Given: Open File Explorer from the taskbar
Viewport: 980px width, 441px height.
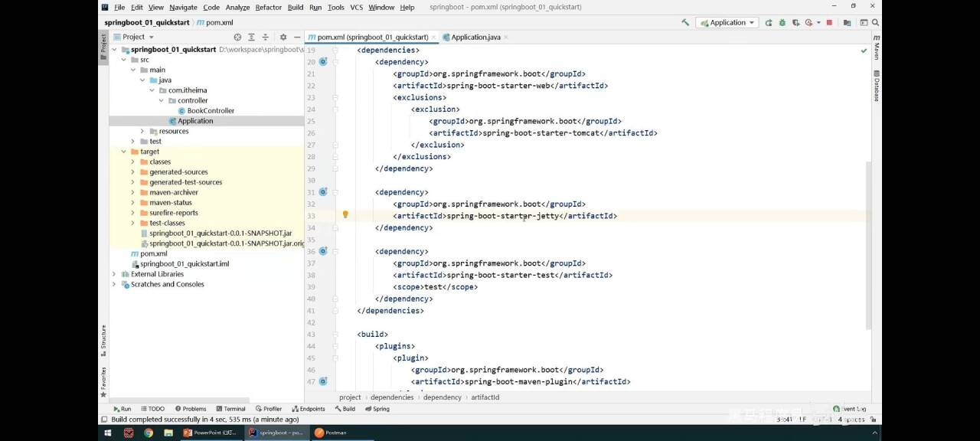Looking at the screenshot, I should 168,433.
